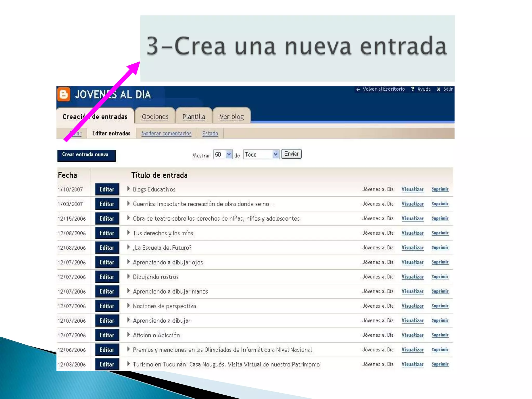Click the Fecha column header
Image resolution: width=532 pixels, height=399 pixels.
pyautogui.click(x=68, y=175)
